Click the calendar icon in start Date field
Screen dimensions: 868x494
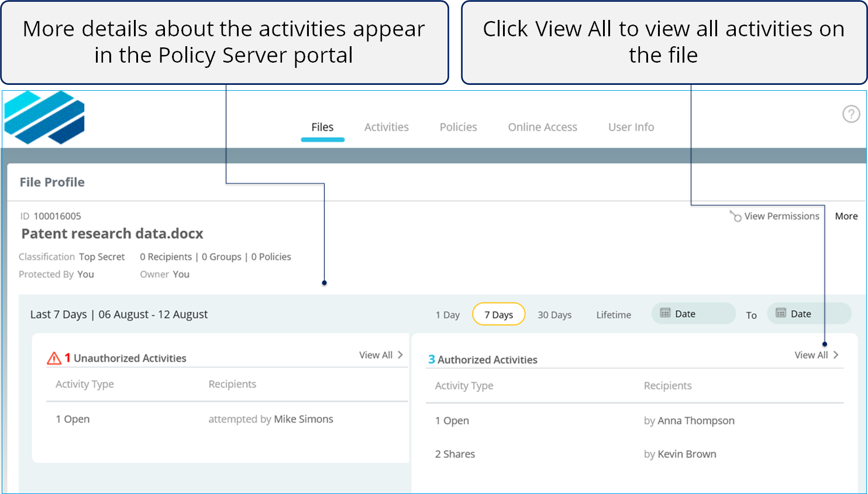tap(665, 313)
